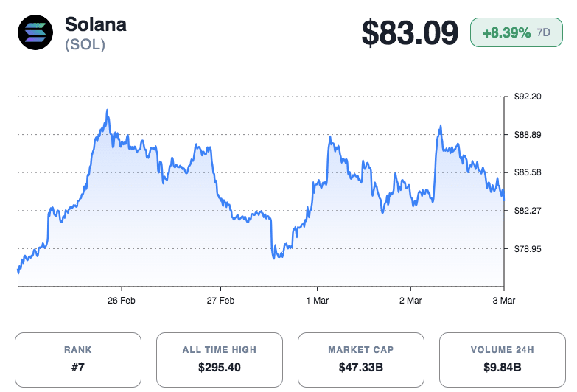Open the Market Cap $47.33B card
This screenshot has height=392, width=577.
click(x=361, y=360)
